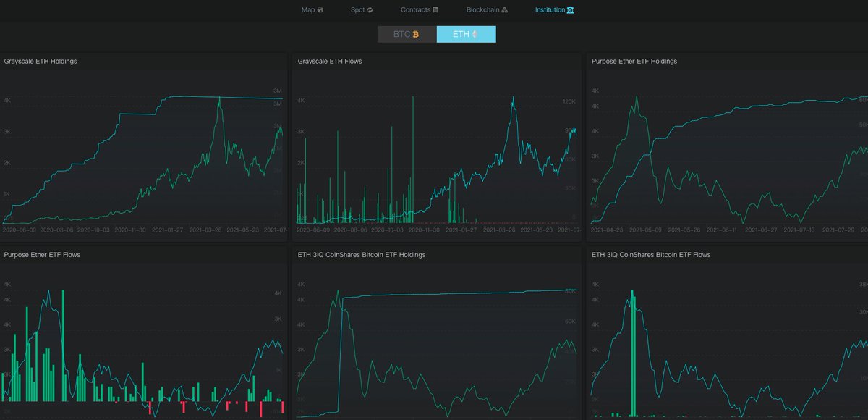Click the Purpose Ether ETF Holdings title
868x420 pixels.
pyautogui.click(x=634, y=62)
